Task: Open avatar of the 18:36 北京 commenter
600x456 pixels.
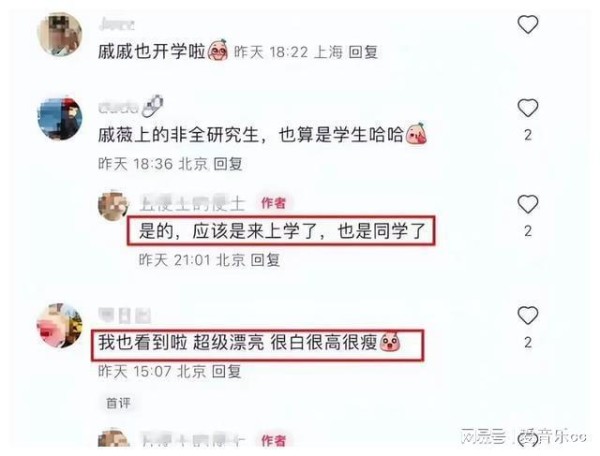Action: click(x=59, y=119)
